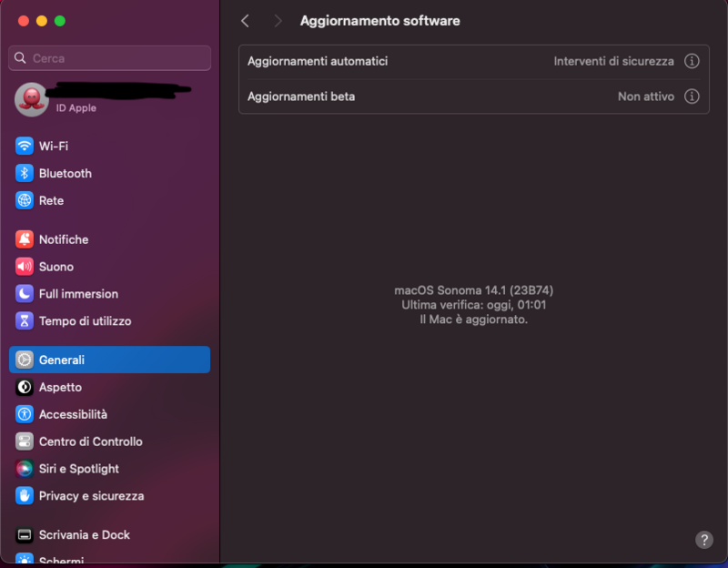Select the Bluetooth icon in sidebar

pos(25,173)
